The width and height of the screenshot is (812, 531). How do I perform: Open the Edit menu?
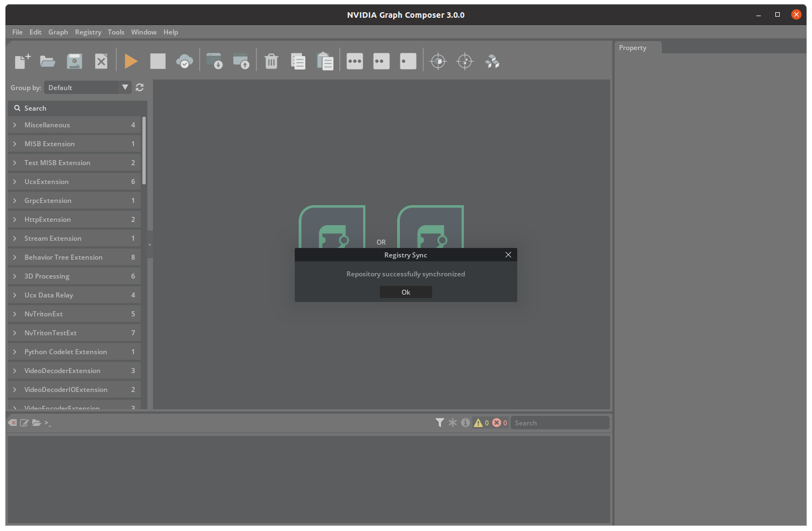pos(36,32)
